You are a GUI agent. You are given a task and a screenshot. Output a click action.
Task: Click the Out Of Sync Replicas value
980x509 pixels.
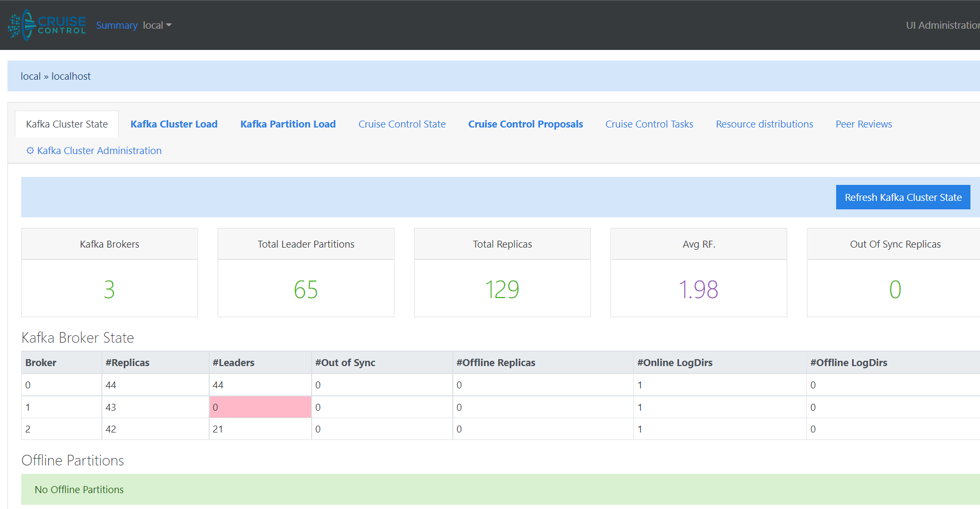click(x=895, y=290)
